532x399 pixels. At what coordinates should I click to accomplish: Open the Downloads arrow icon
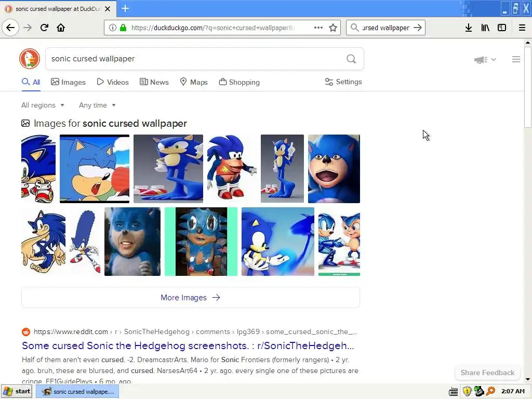point(469,28)
